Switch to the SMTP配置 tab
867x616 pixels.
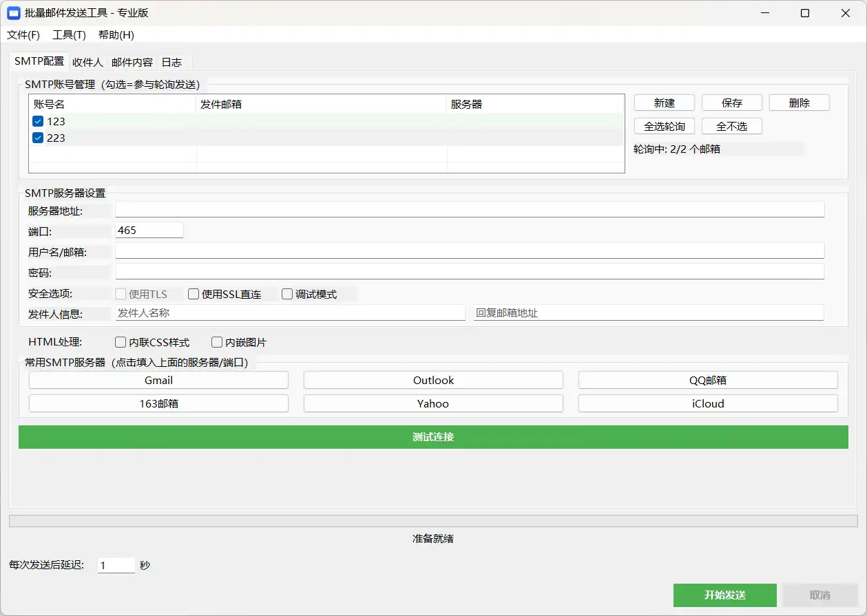[39, 61]
